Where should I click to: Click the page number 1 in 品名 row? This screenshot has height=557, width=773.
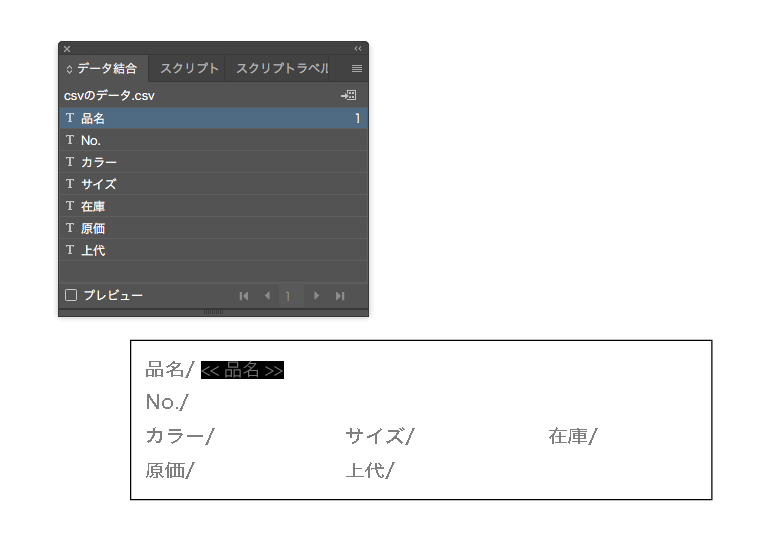[358, 118]
